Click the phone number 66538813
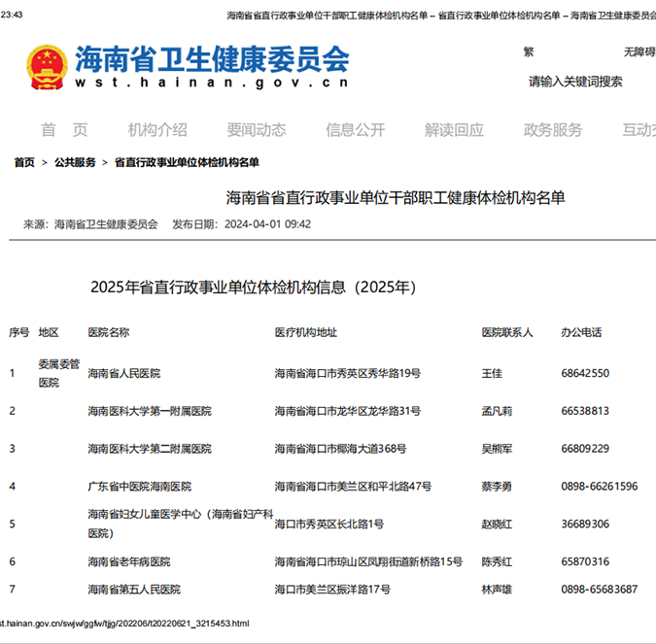Image resolution: width=656 pixels, height=644 pixels. [x=585, y=411]
